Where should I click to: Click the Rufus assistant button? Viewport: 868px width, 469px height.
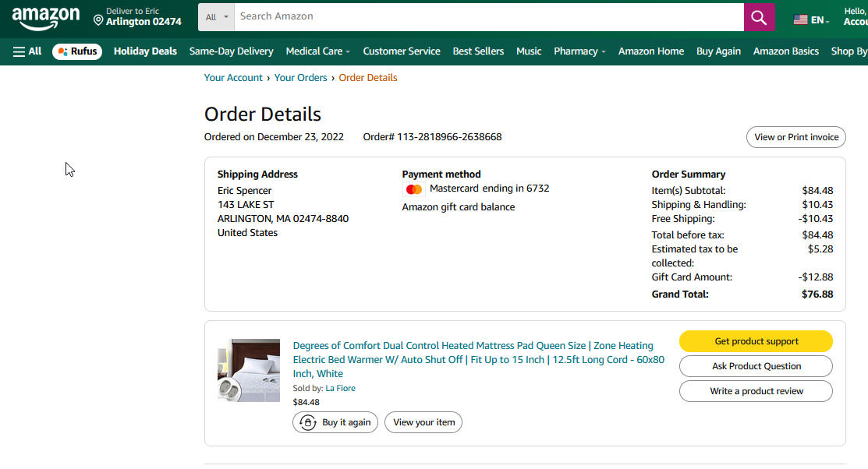77,51
